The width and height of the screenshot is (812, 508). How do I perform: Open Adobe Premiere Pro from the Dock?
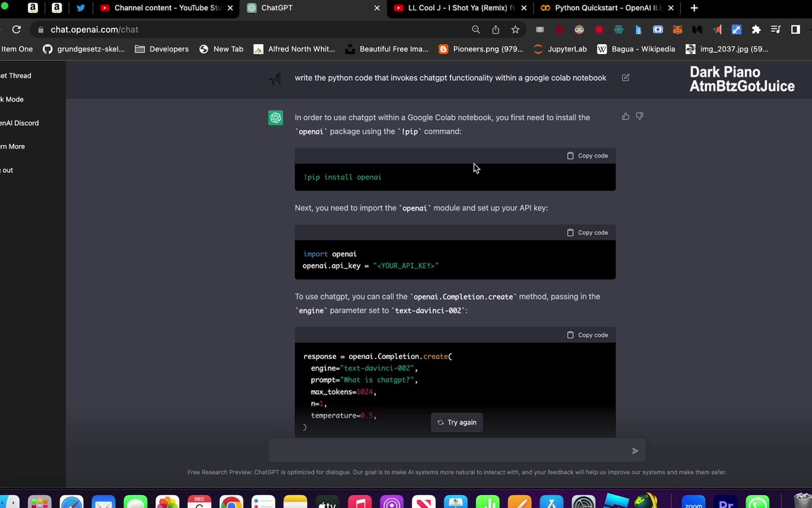(726, 503)
